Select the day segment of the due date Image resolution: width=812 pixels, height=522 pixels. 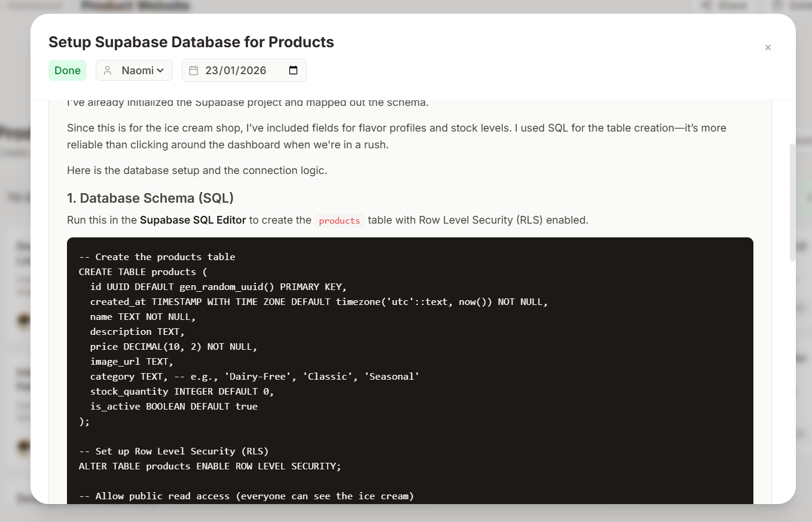click(212, 71)
